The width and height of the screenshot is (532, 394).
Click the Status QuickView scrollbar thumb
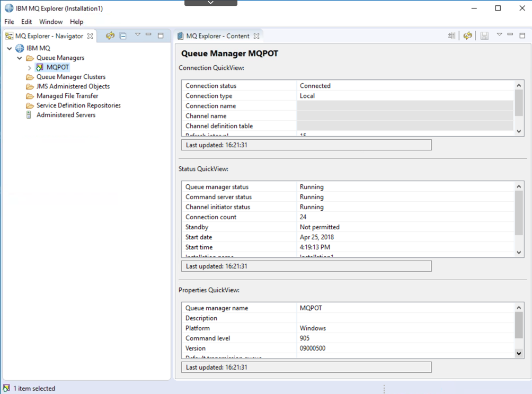pyautogui.click(x=519, y=213)
